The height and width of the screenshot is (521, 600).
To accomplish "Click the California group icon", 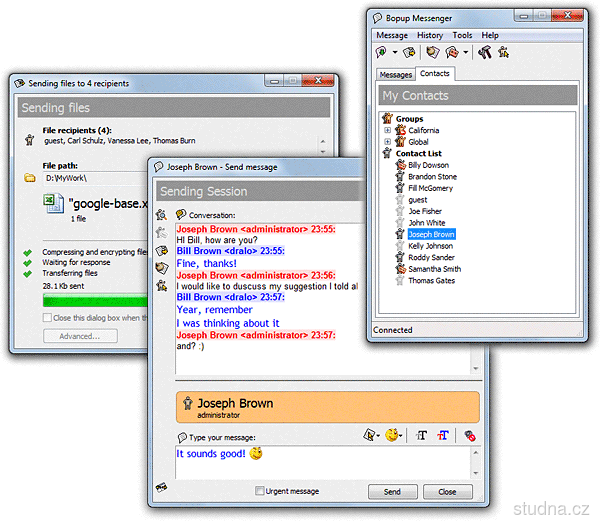I will 400,130.
